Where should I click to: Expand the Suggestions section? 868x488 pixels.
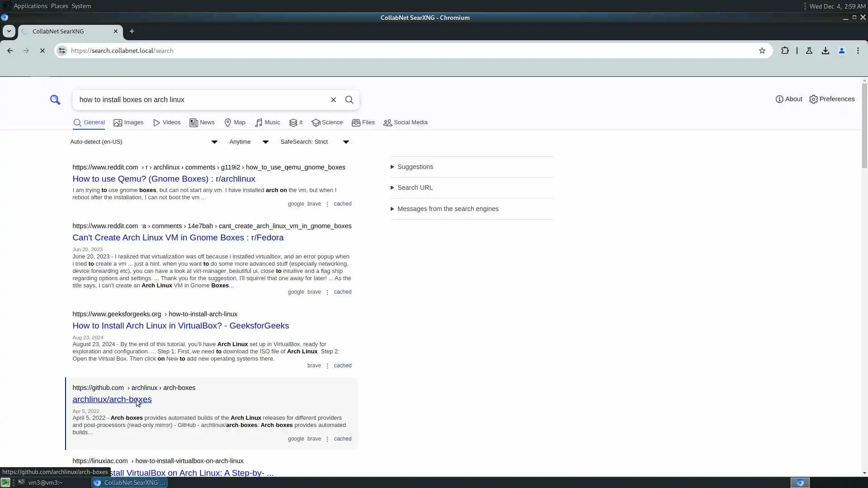click(x=415, y=167)
